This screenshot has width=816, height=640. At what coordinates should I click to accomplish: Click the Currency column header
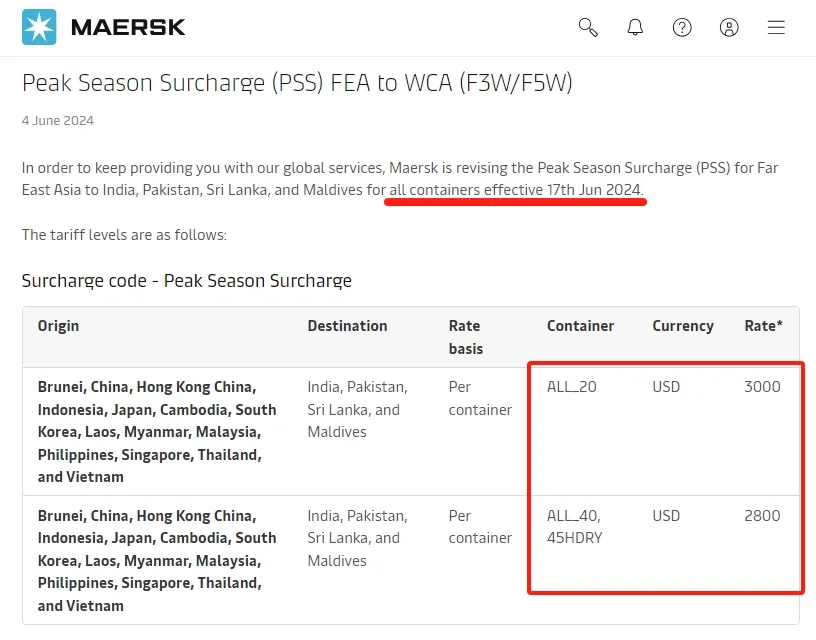(683, 326)
